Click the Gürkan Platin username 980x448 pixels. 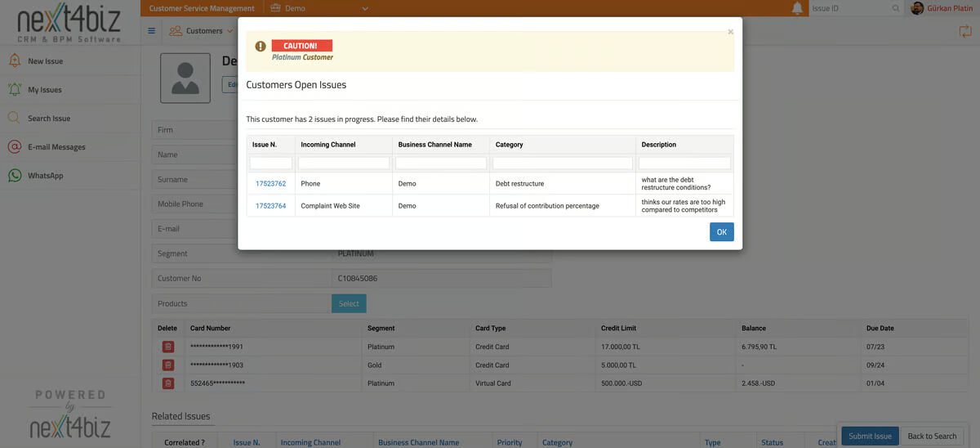pos(951,8)
